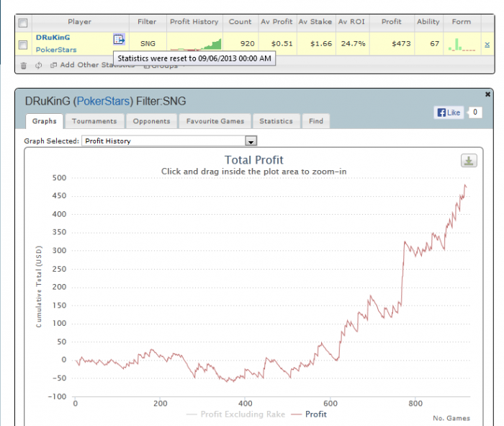504x426 pixels.
Task: Click the Facebook Like button
Action: 449,112
